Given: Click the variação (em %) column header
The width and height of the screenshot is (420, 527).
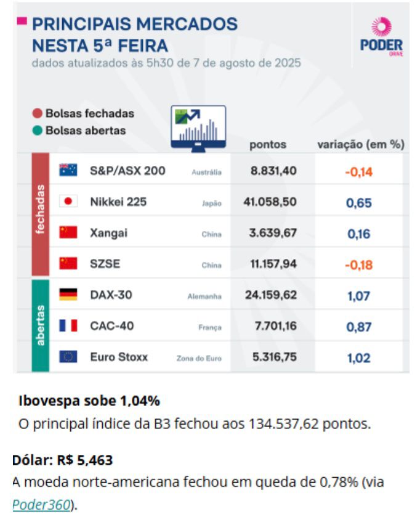Looking at the screenshot, I should click(x=361, y=144).
